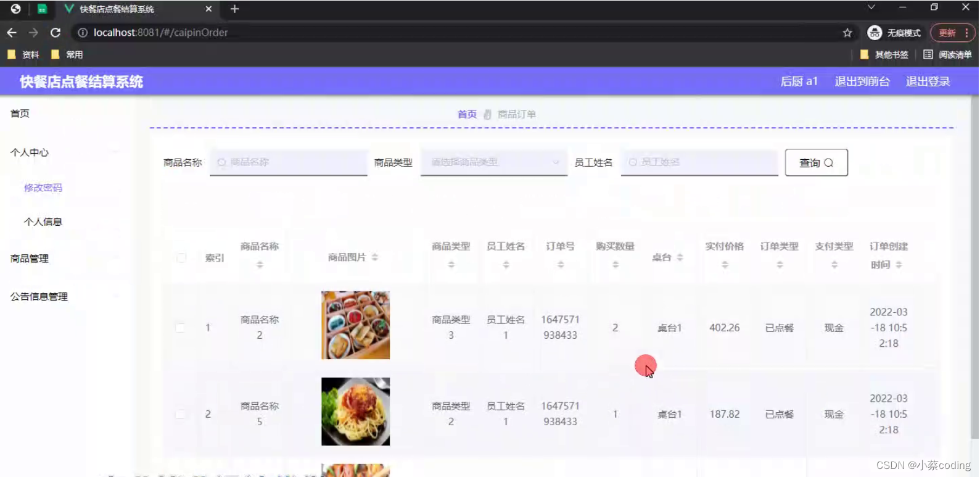Click the 187.82 price cell
This screenshot has width=980, height=477.
[725, 414]
